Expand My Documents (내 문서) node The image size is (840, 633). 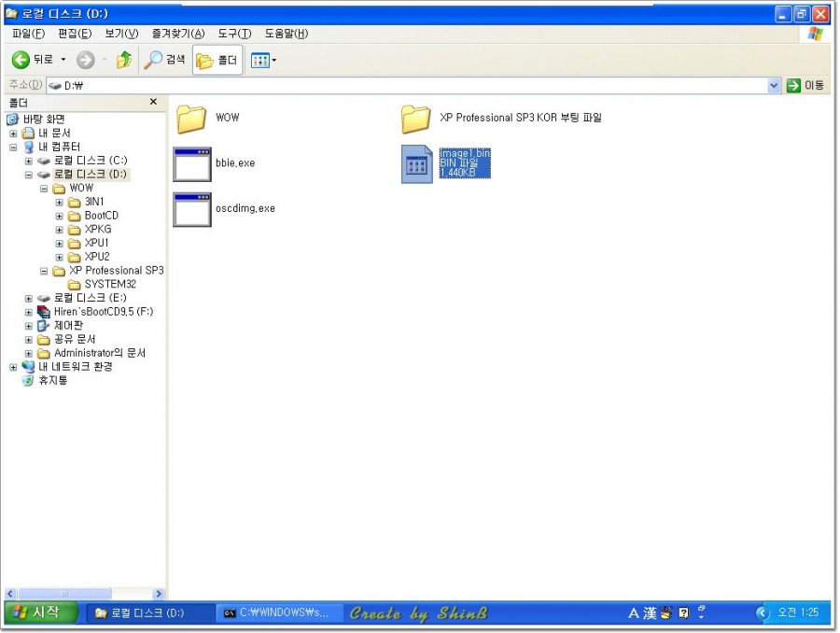(13, 134)
